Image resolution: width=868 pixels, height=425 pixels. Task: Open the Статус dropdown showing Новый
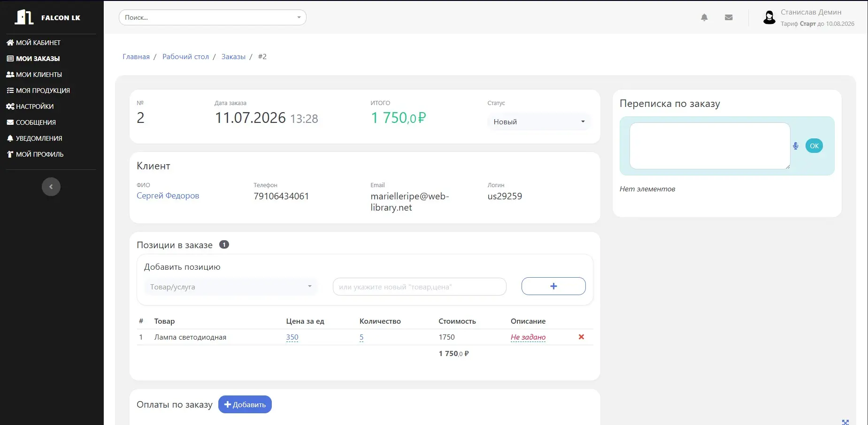point(539,121)
